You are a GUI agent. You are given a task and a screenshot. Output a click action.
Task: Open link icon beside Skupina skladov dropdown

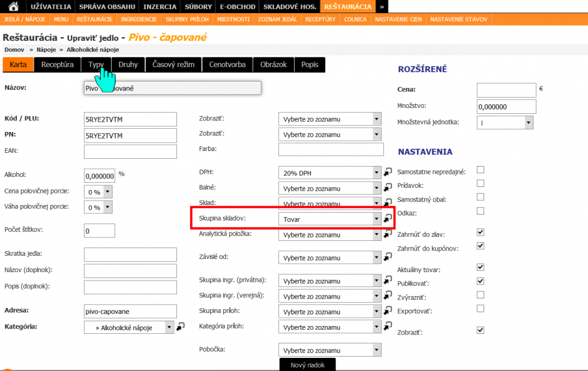[x=388, y=219]
